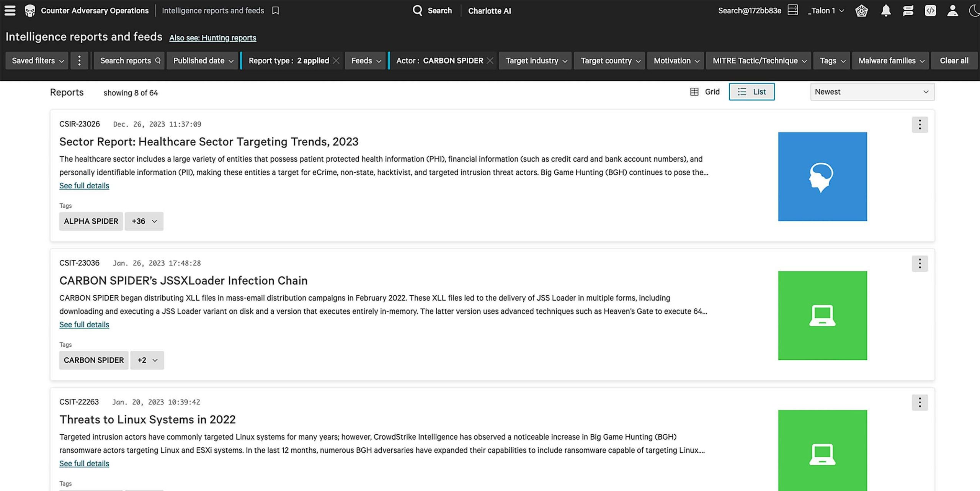
Task: Toggle dark mode moon icon
Action: click(975, 10)
